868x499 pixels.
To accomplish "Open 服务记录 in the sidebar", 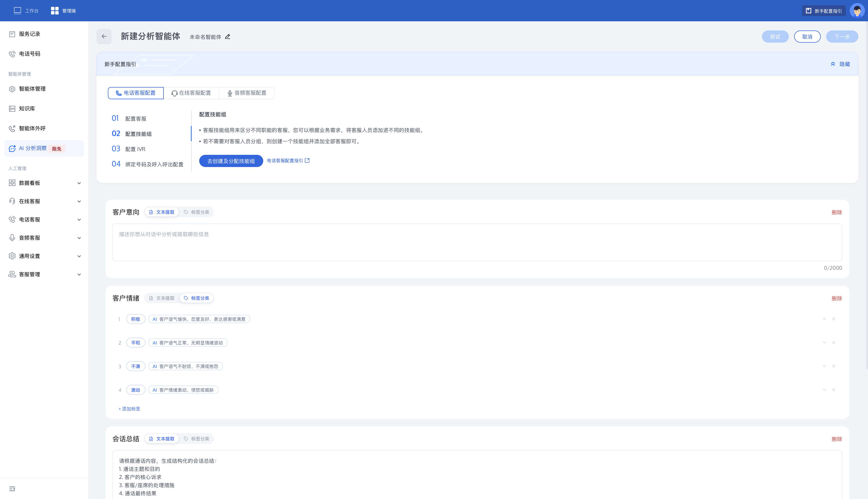I will pos(44,34).
